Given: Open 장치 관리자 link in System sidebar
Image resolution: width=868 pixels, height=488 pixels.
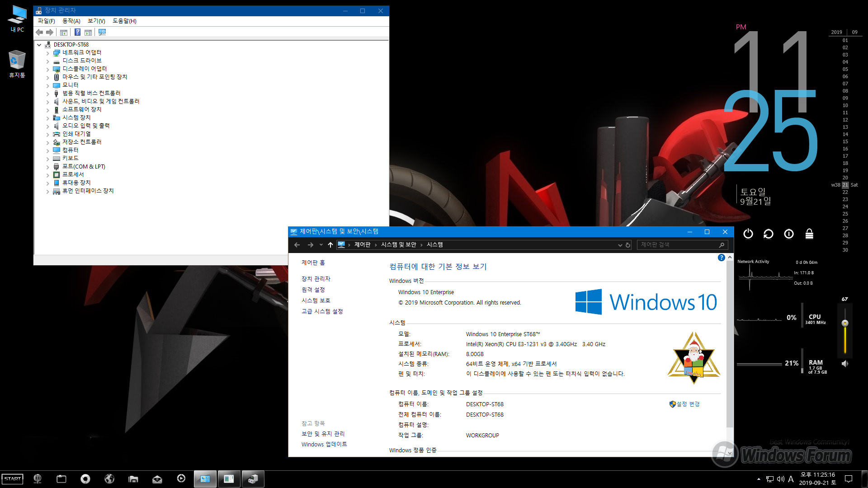Looking at the screenshot, I should pos(316,279).
